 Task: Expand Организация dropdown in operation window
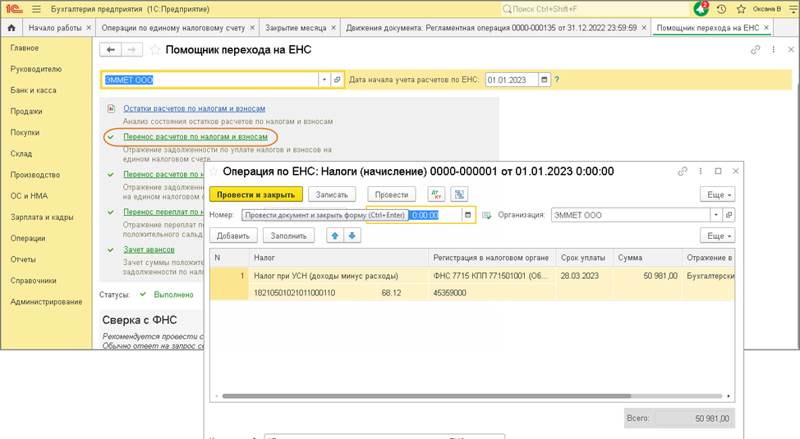[716, 215]
